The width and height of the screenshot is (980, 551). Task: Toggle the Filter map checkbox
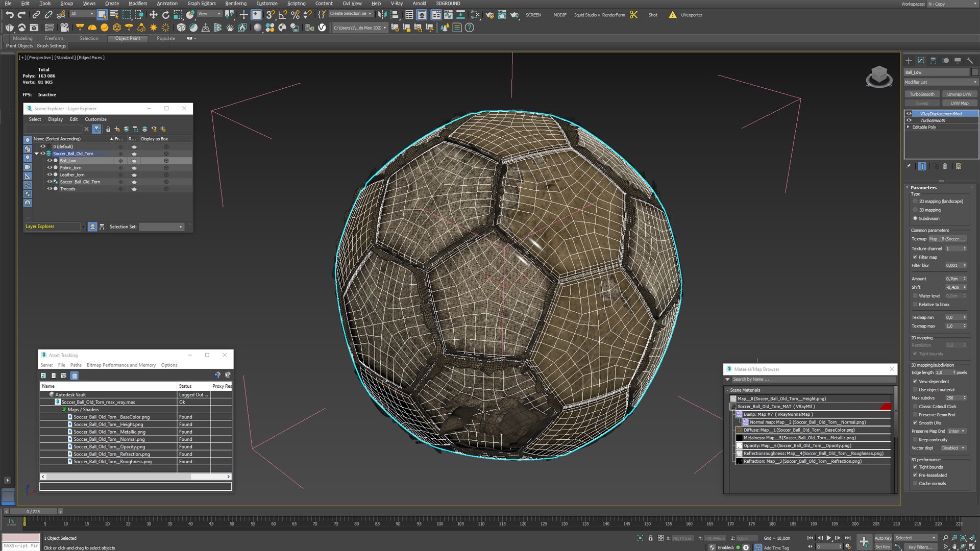click(915, 257)
